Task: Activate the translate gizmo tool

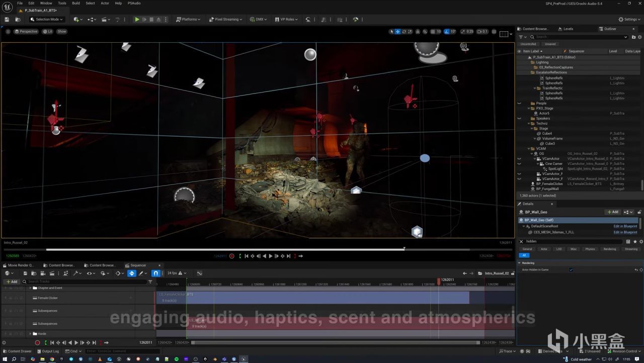Action: [x=397, y=31]
